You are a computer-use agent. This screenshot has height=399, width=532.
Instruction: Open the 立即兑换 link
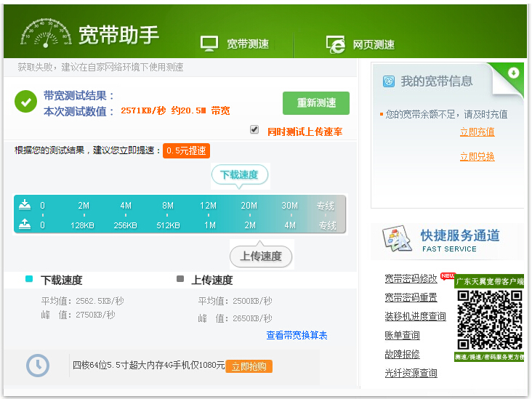point(477,157)
